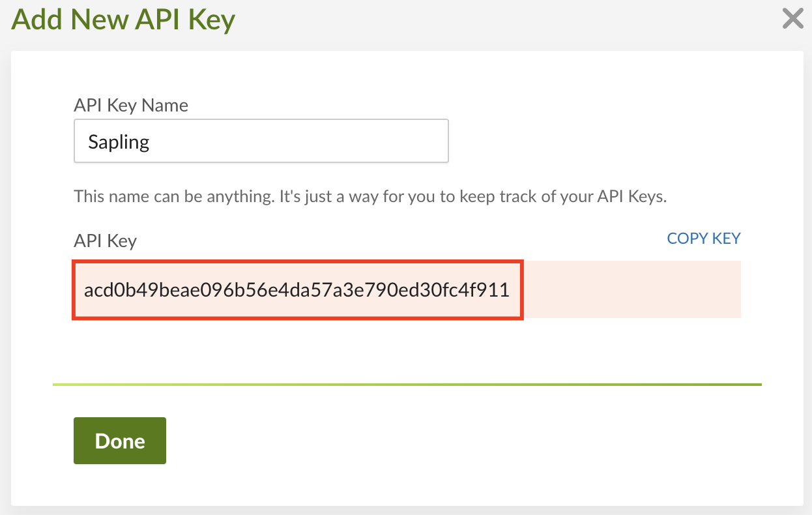Click the blank white area right of the name field
812x515 pixels.
[x=600, y=140]
